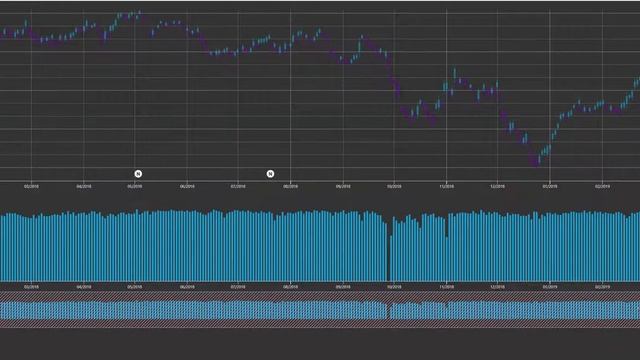This screenshot has height=360, width=640.
Task: Click the 11/2018 label under the volume bars
Action: (447, 287)
